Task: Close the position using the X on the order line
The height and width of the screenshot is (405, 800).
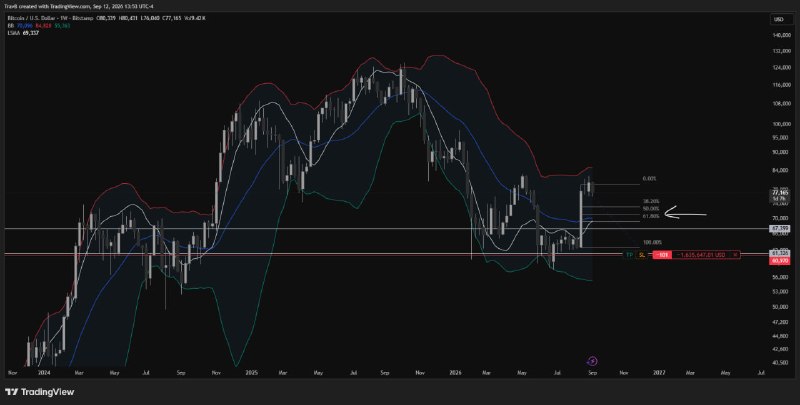Action: click(x=735, y=254)
